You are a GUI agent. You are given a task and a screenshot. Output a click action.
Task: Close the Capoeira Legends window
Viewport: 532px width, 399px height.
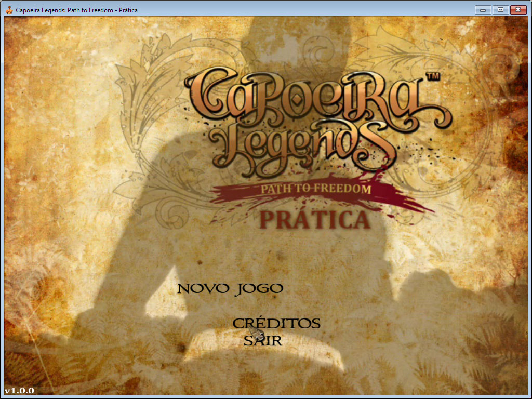tap(518, 10)
